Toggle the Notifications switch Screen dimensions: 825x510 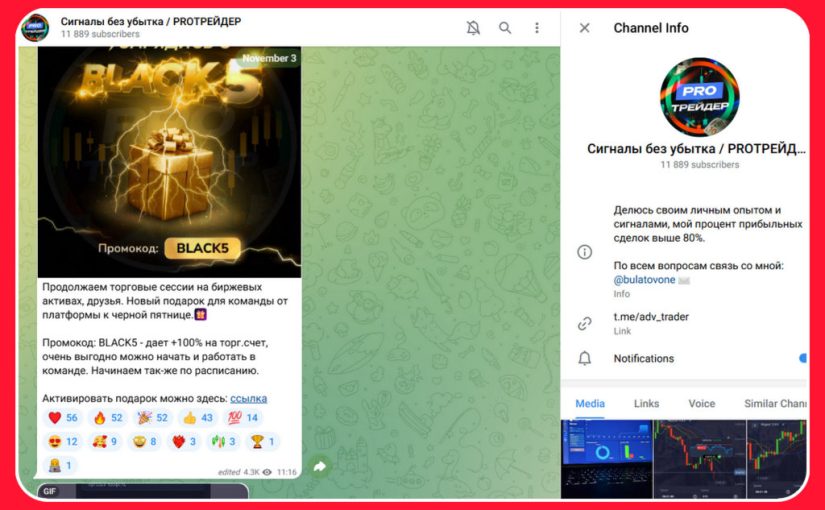(x=802, y=358)
